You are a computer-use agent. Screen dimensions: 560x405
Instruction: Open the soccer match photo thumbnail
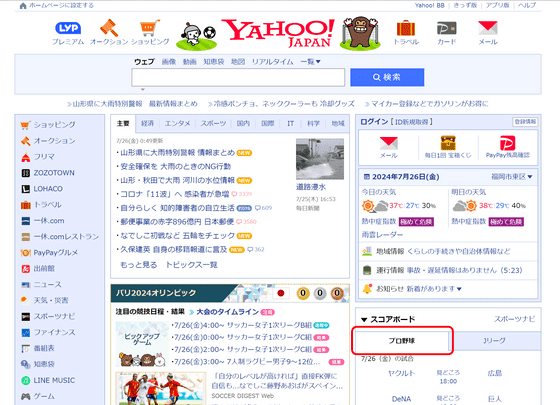161,388
